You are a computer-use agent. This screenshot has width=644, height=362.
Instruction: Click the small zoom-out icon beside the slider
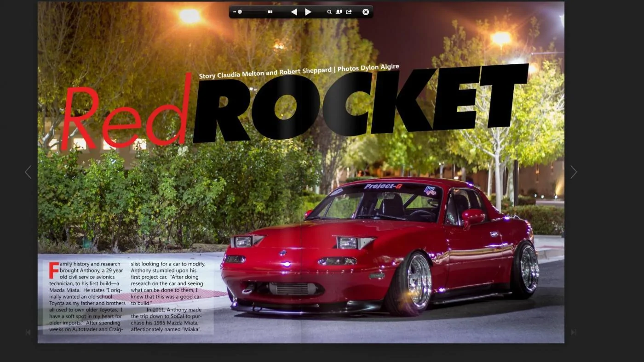tap(234, 12)
